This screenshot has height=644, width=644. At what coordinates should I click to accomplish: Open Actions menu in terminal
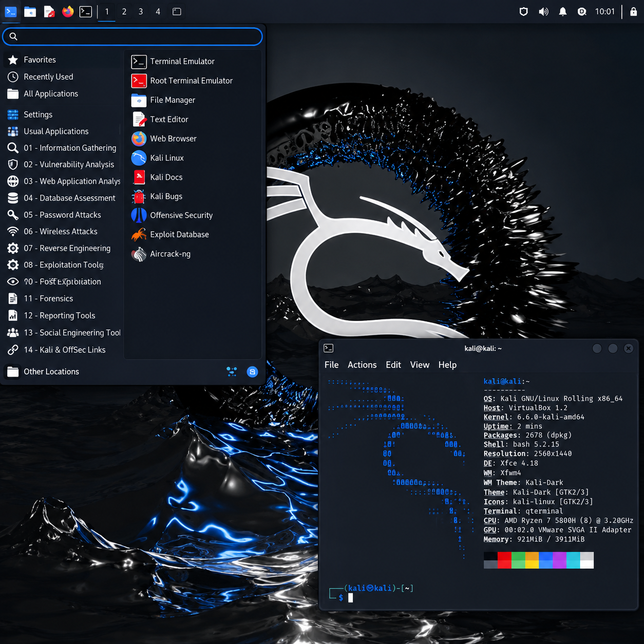click(x=362, y=365)
